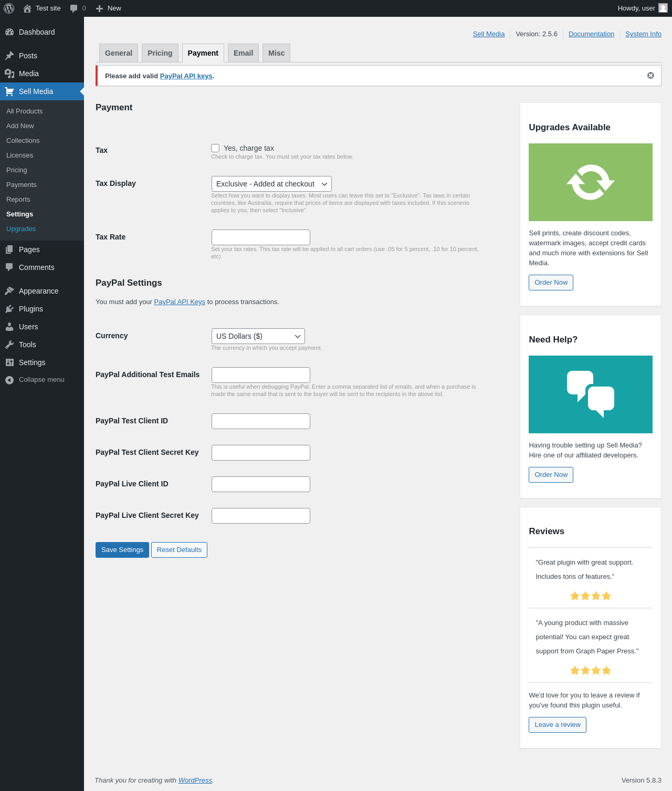The width and height of the screenshot is (672, 791).
Task: Open the Tax Display dropdown
Action: [x=271, y=184]
